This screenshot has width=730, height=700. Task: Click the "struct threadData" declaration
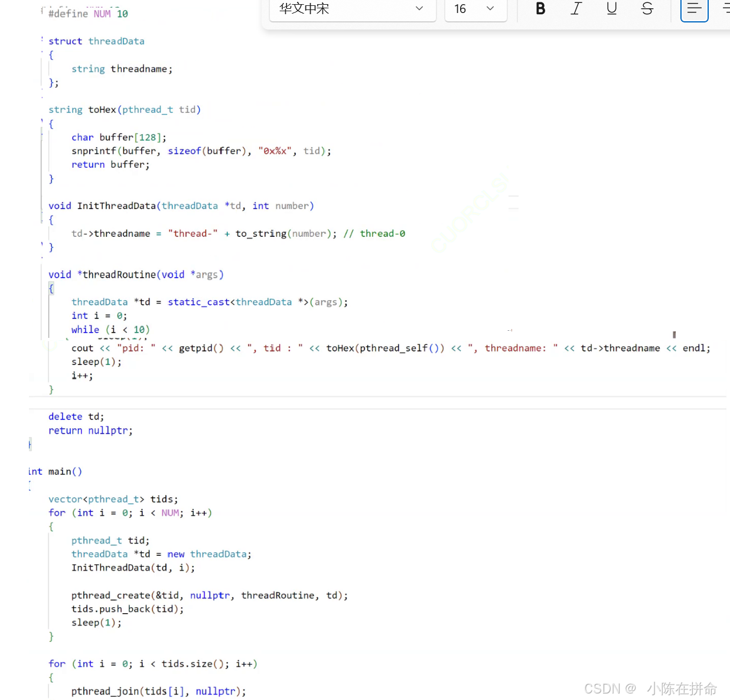click(x=96, y=41)
